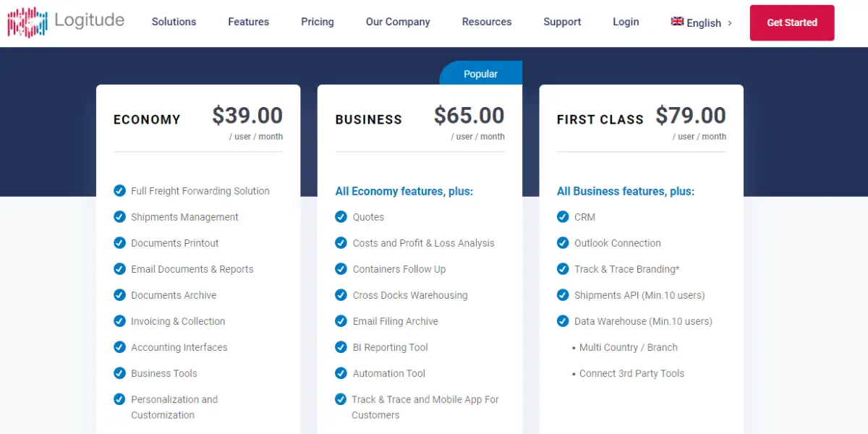Click checkmark icon next to Outlook Connection
Screen dimensions: 868x434
point(562,242)
